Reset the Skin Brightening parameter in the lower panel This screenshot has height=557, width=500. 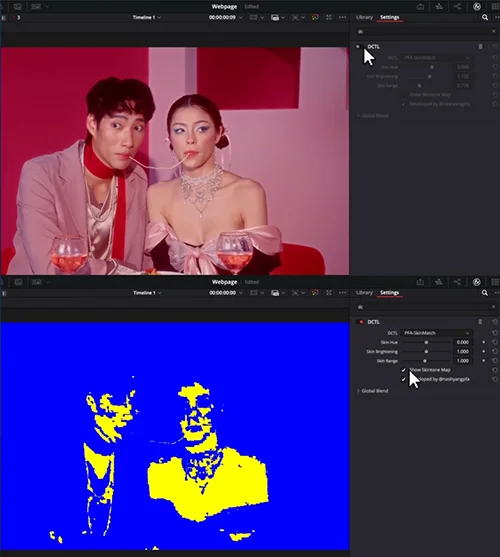pyautogui.click(x=495, y=351)
